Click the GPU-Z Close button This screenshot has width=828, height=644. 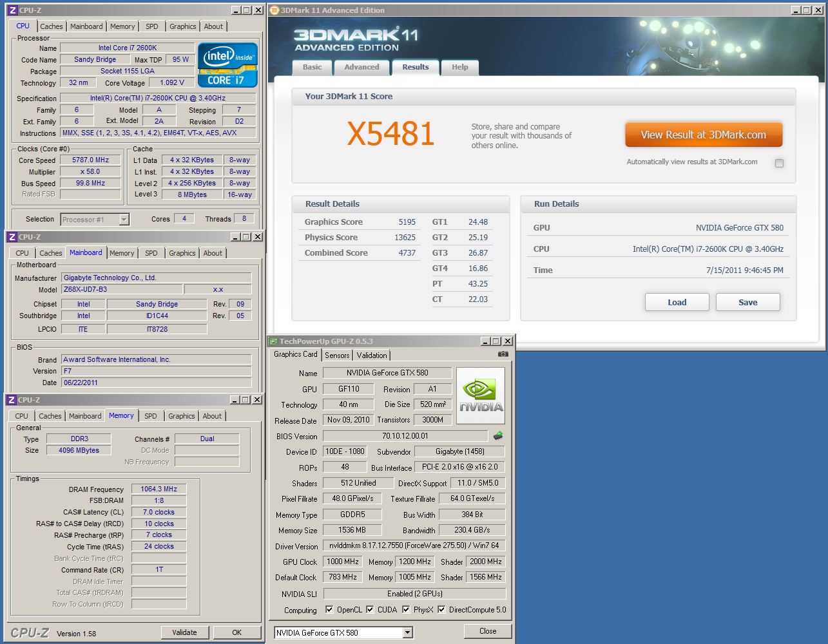[488, 631]
